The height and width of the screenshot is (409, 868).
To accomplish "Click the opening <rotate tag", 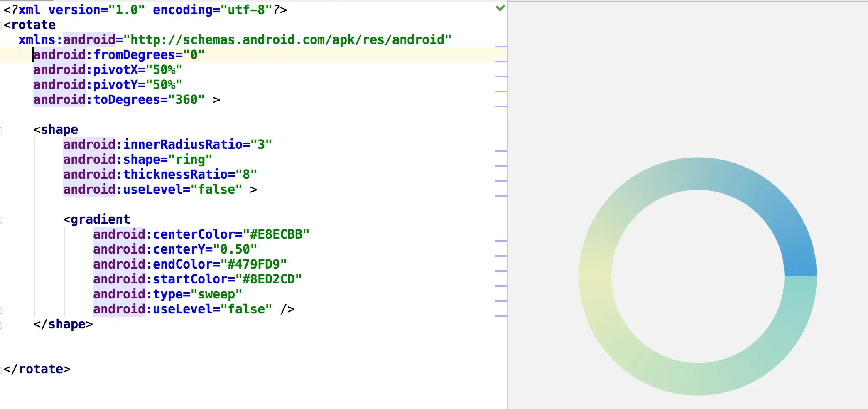I will (29, 25).
